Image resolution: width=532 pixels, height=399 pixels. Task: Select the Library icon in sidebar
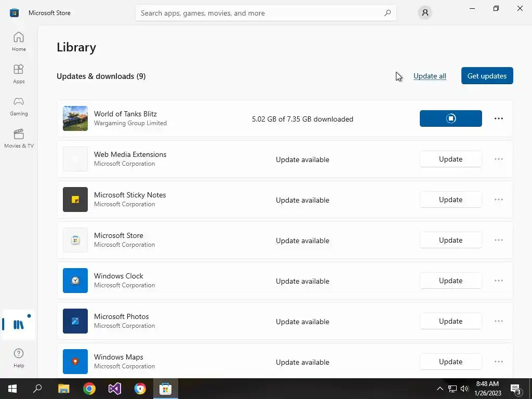pyautogui.click(x=19, y=325)
